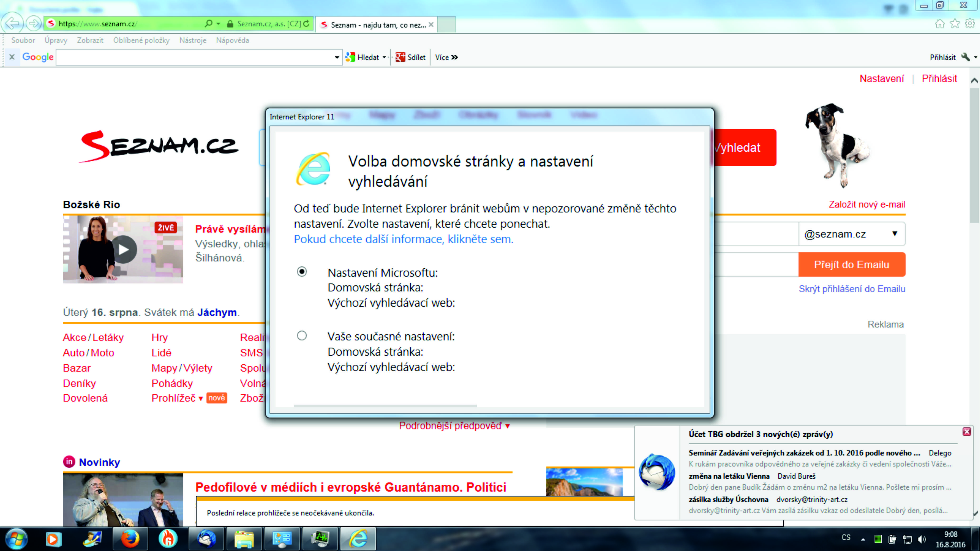Click Google toolbar wrench settings icon
The height and width of the screenshot is (551, 980).
(x=965, y=57)
